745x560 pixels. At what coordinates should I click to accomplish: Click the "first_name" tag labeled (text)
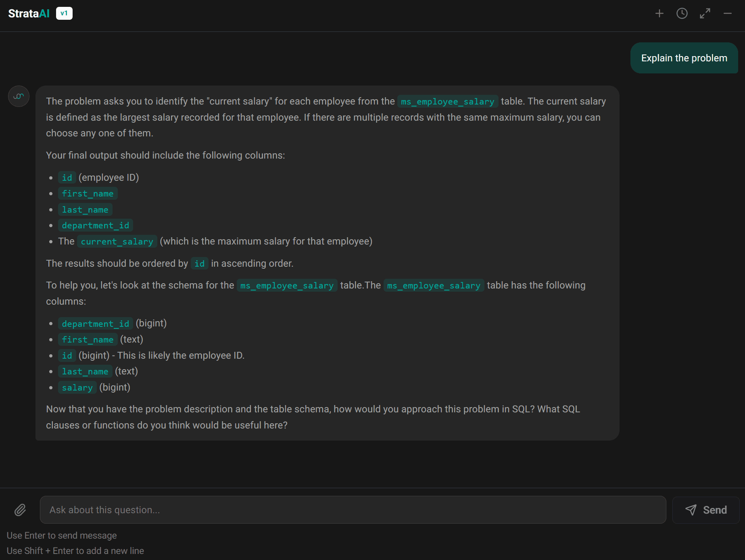(x=88, y=339)
